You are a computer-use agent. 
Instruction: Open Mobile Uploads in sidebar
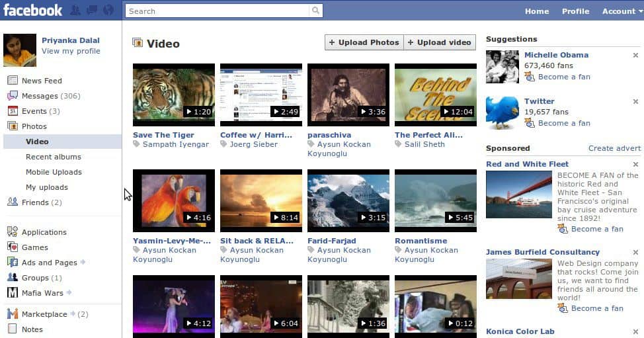(54, 172)
